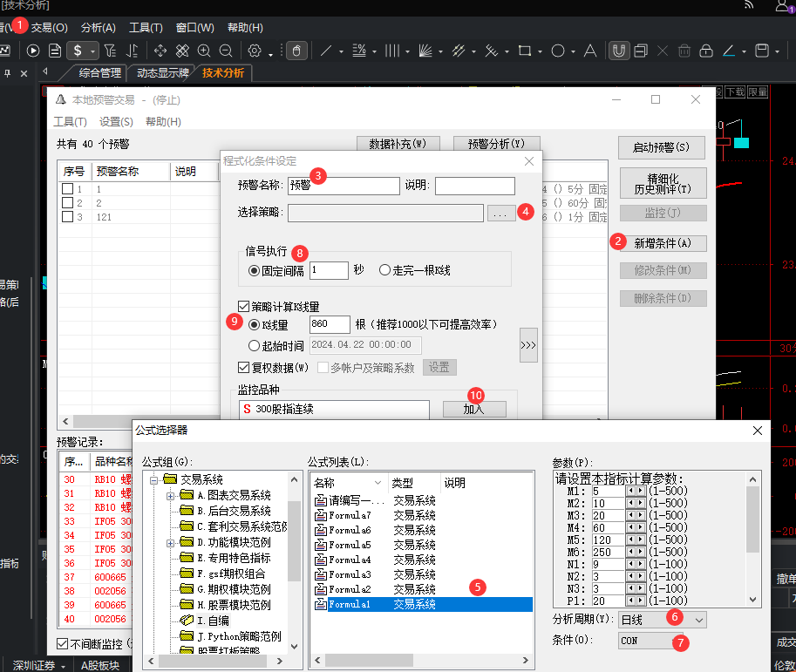Click the text annotation A tool
Viewport: 796px width, 672px height.
pos(590,51)
